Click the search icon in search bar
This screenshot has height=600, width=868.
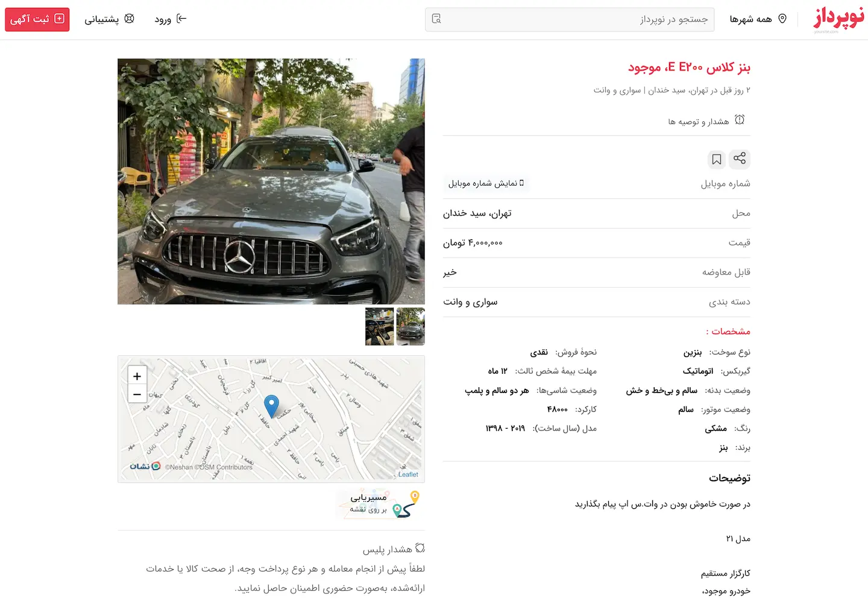coord(436,19)
